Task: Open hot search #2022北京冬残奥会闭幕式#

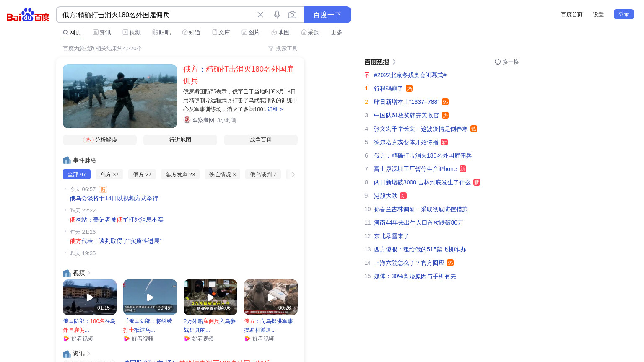Action: [x=410, y=75]
